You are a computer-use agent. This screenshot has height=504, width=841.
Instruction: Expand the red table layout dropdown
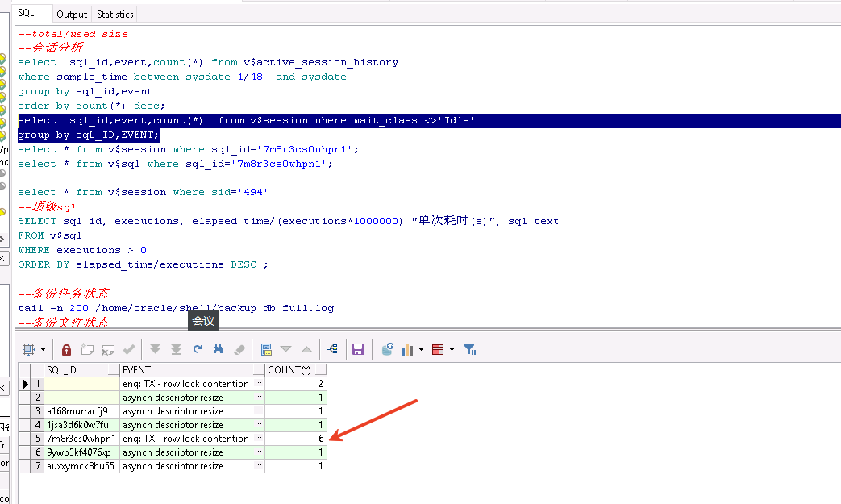452,349
